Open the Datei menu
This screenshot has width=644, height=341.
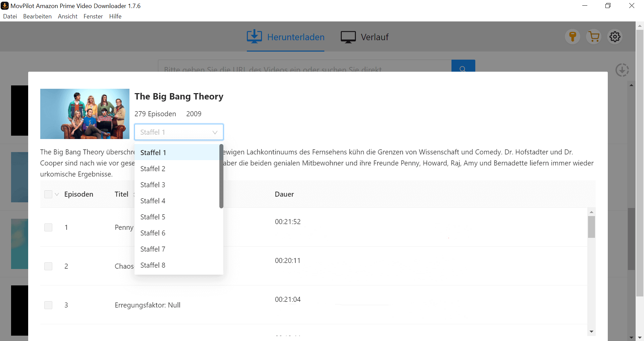pyautogui.click(x=10, y=16)
